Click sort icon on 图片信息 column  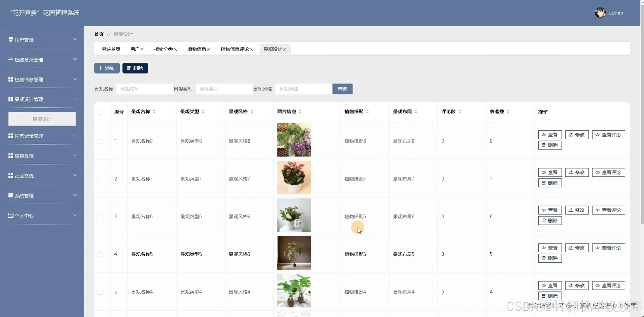click(300, 112)
